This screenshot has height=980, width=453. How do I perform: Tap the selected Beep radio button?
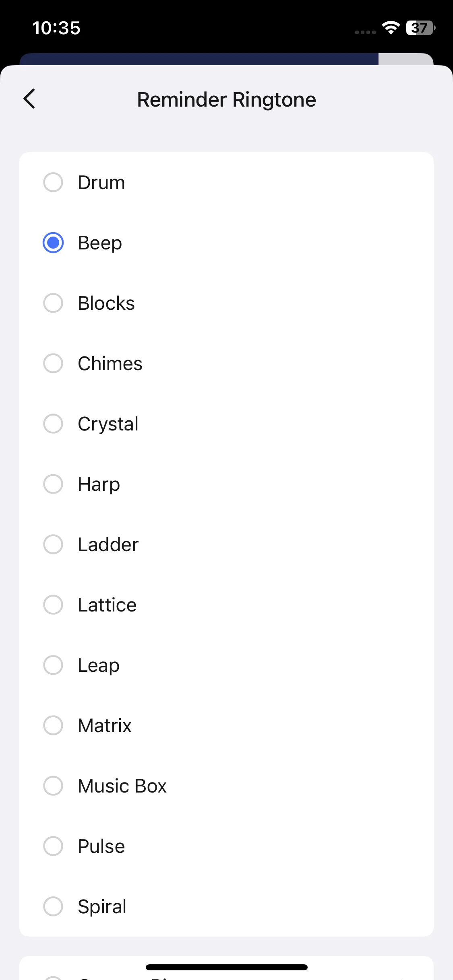tap(53, 243)
